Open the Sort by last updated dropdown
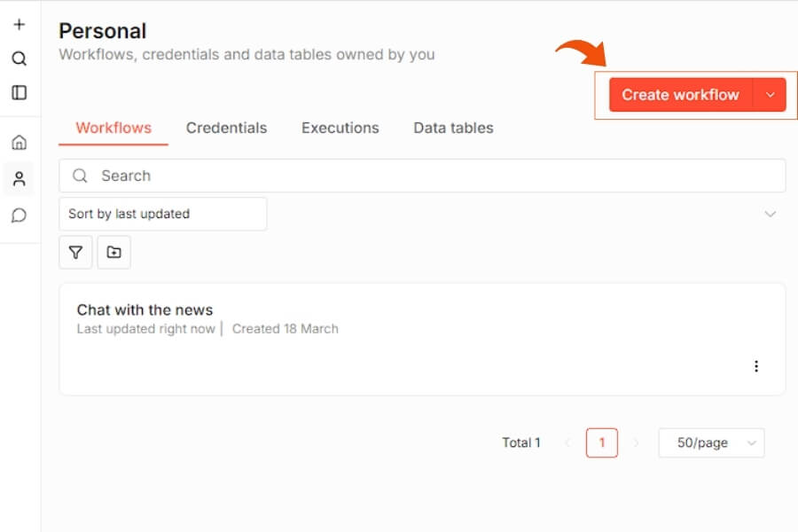Screen dimensions: 798x532 pos(162,214)
